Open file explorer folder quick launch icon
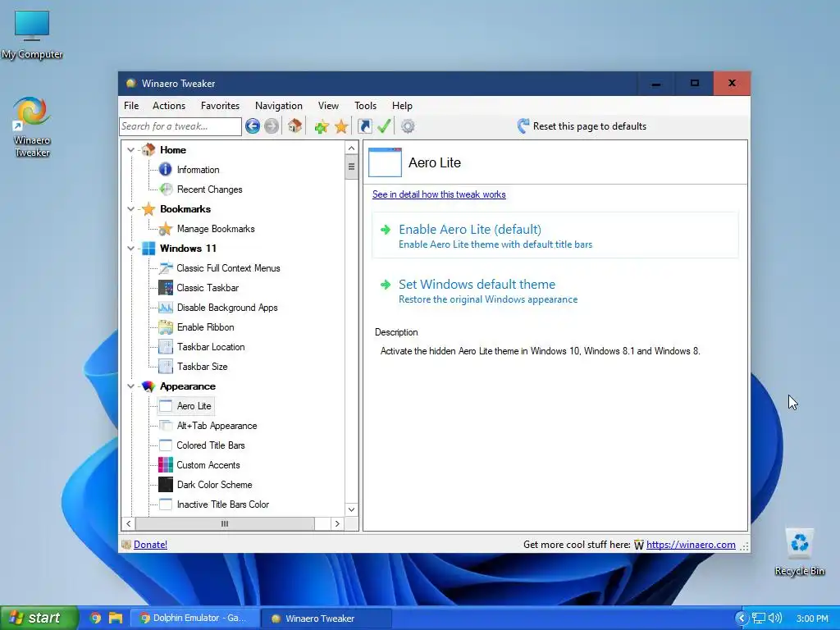 pyautogui.click(x=116, y=619)
